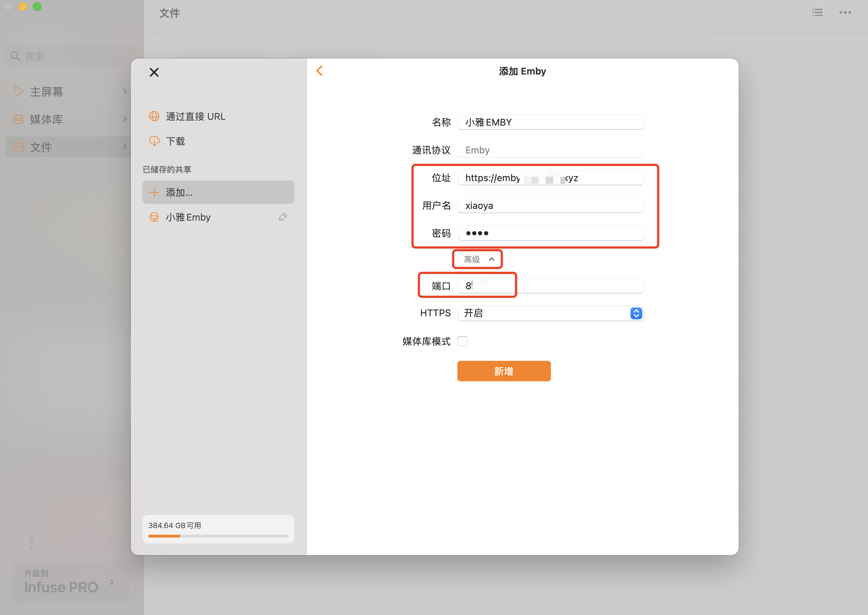868x615 pixels.
Task: Open the 下载 section
Action: tap(218, 141)
